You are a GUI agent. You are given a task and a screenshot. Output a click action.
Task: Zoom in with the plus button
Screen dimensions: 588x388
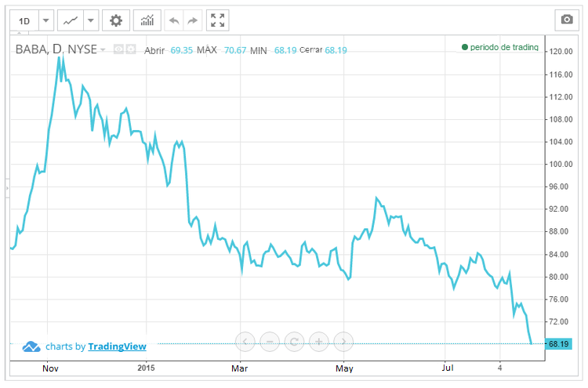pos(318,341)
